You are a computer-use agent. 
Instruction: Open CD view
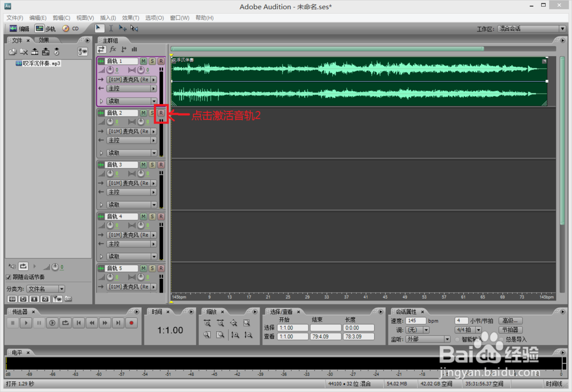(x=71, y=29)
